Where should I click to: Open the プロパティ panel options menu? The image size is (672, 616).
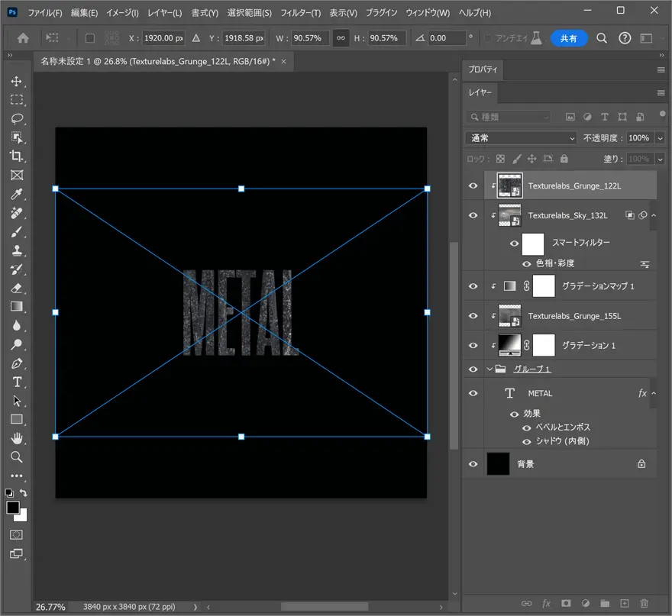pos(661,69)
